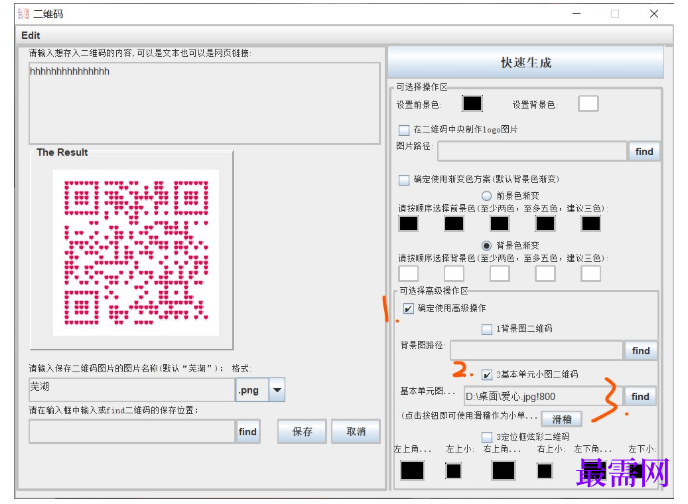Open the .png format dropdown
Image resolution: width=688 pixels, height=504 pixels.
(277, 390)
